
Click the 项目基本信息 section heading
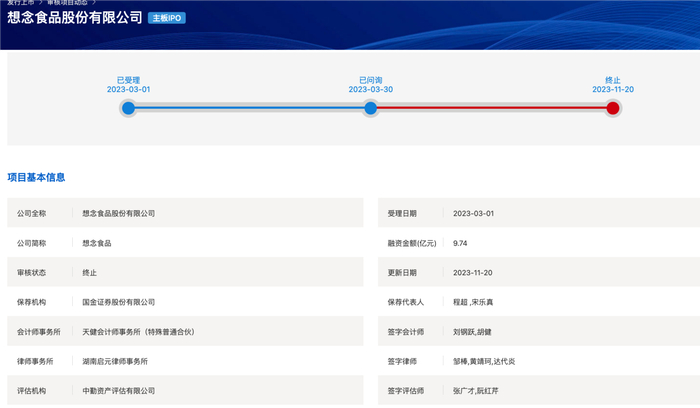click(36, 177)
